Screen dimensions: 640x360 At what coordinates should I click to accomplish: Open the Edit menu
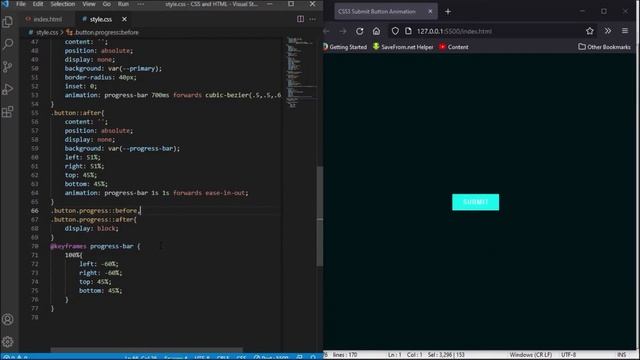(x=38, y=4)
